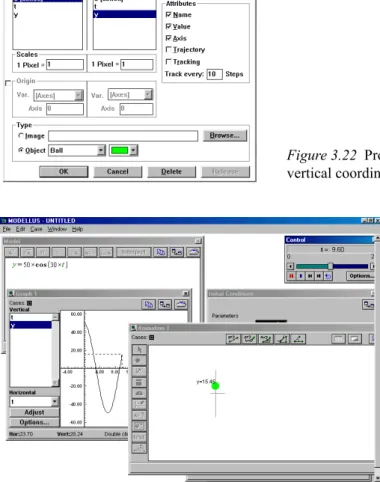Expand the green color dropdown arrow
Image resolution: width=380 pixels, height=482 pixels.
133,150
